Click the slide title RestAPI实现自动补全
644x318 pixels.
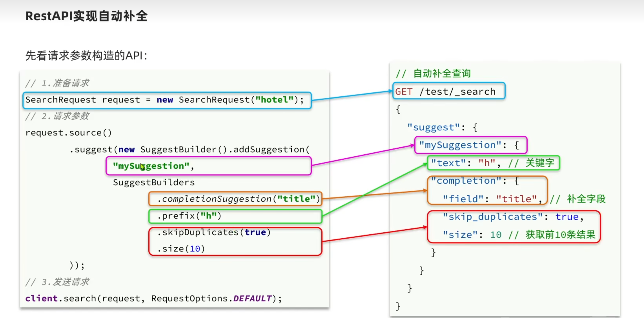tap(86, 16)
